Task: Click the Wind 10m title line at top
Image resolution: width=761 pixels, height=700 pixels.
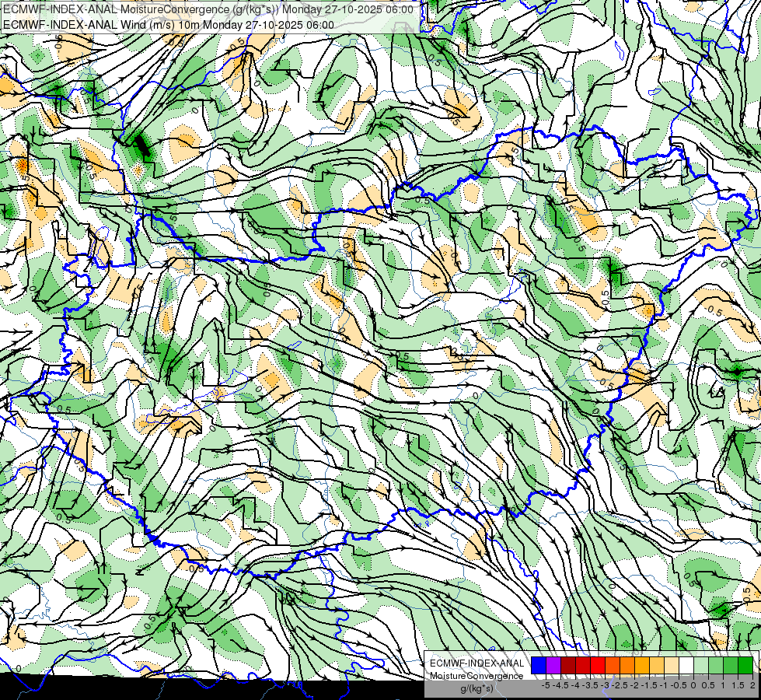Action: point(169,24)
